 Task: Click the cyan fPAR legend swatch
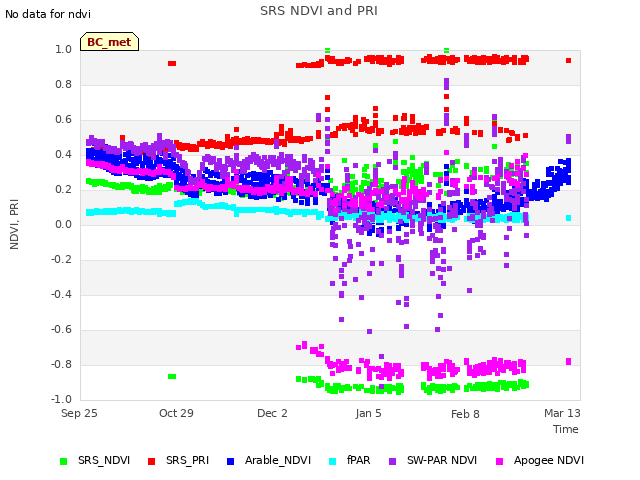333,461
